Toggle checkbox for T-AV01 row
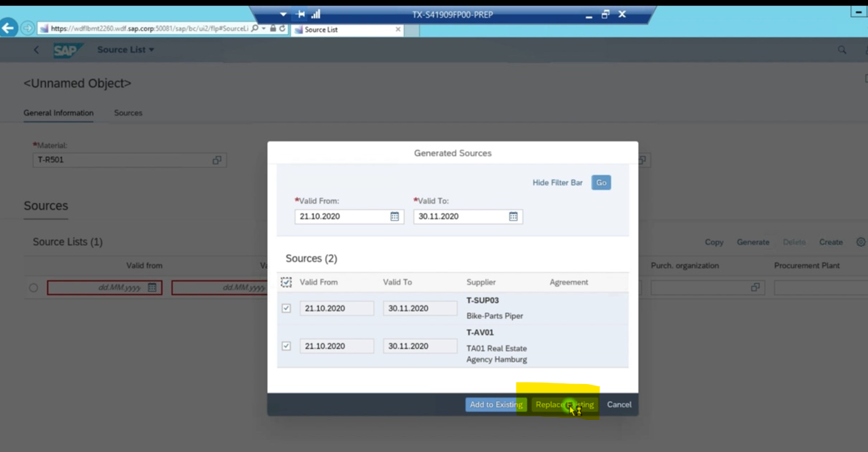This screenshot has height=452, width=868. click(x=286, y=346)
